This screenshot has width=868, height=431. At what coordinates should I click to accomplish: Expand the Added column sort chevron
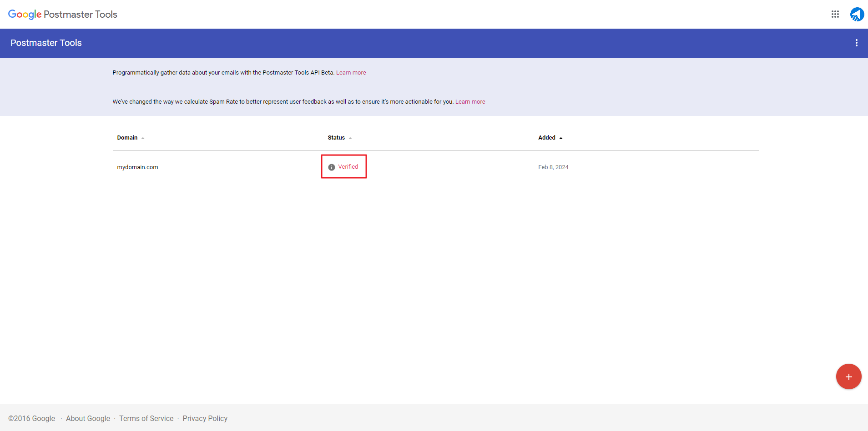560,137
